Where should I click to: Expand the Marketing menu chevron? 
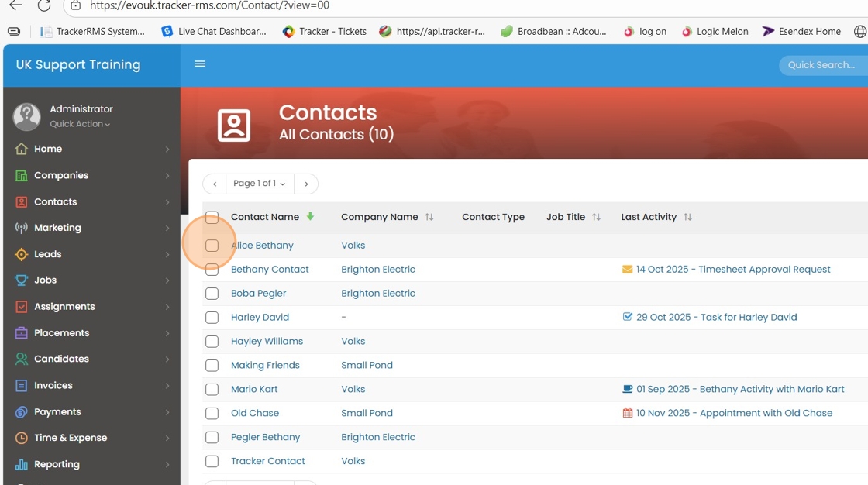click(x=167, y=228)
